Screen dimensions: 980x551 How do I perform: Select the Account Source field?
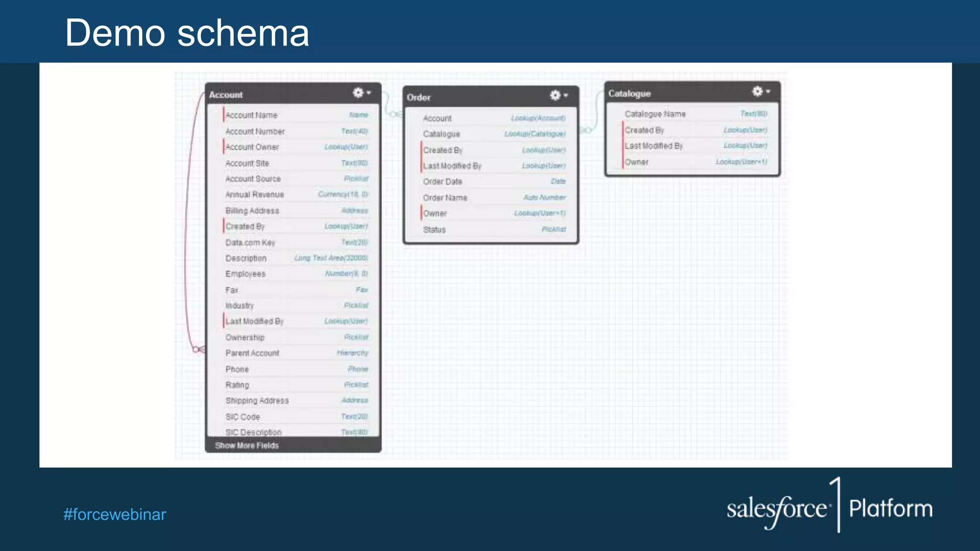pyautogui.click(x=296, y=179)
